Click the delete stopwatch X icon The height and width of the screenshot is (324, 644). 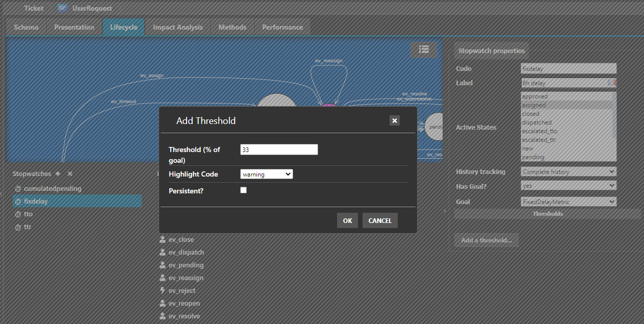(70, 174)
